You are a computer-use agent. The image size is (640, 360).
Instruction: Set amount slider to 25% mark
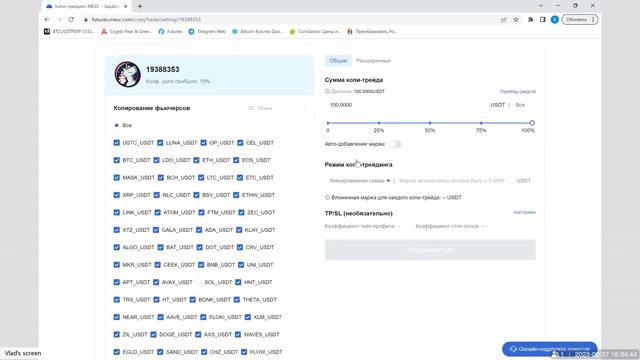[379, 123]
